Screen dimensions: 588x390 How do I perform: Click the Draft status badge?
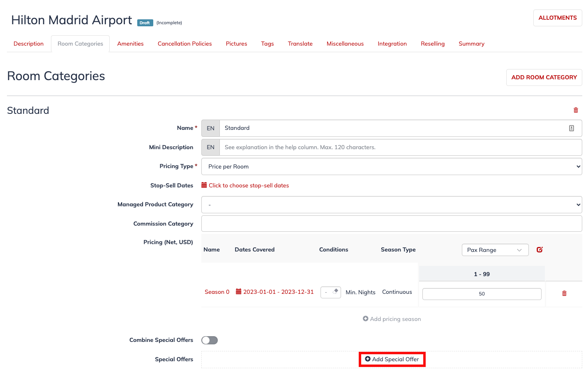click(x=145, y=23)
